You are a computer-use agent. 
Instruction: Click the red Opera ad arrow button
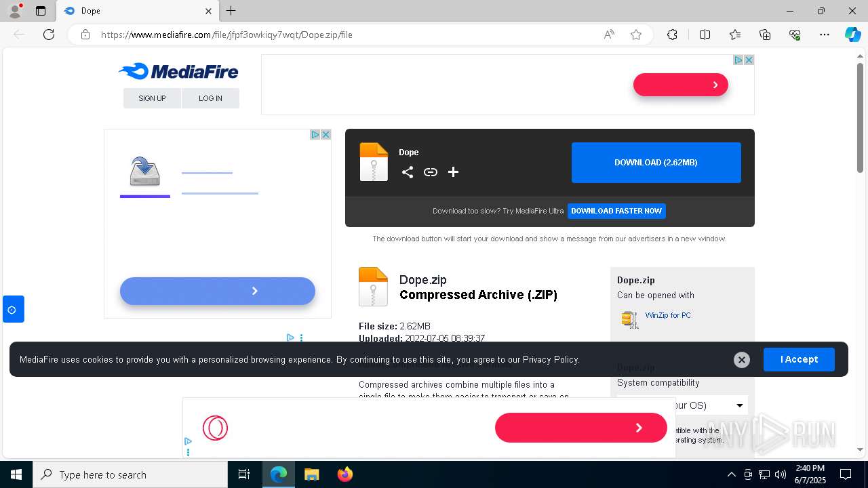581,428
